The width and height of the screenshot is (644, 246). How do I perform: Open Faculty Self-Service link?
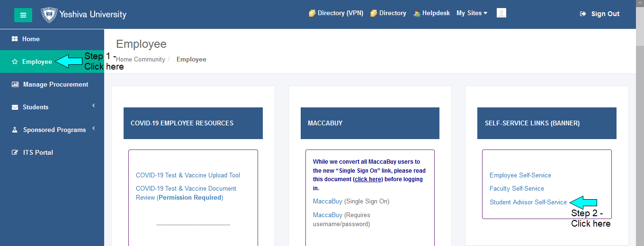click(517, 188)
